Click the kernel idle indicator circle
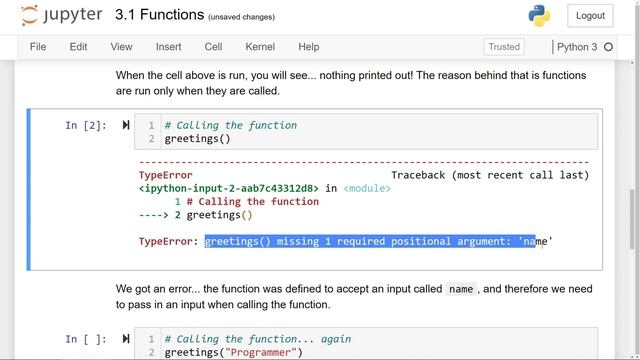The image size is (640, 360). (608, 47)
